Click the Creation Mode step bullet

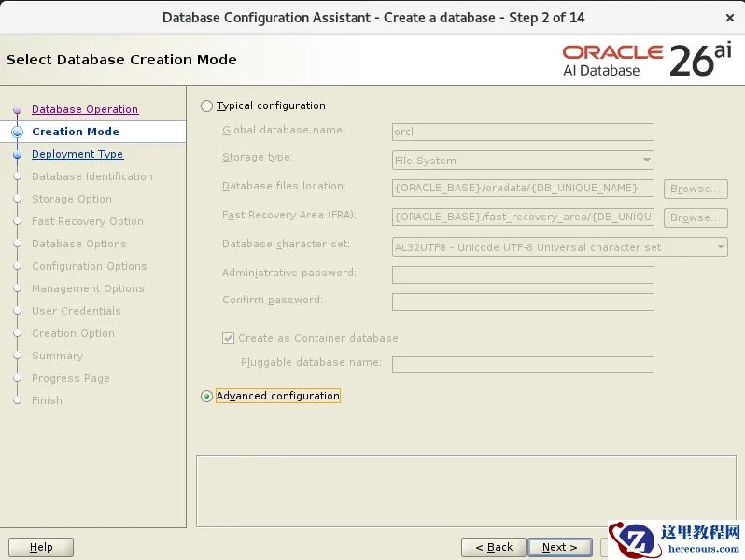click(x=18, y=132)
